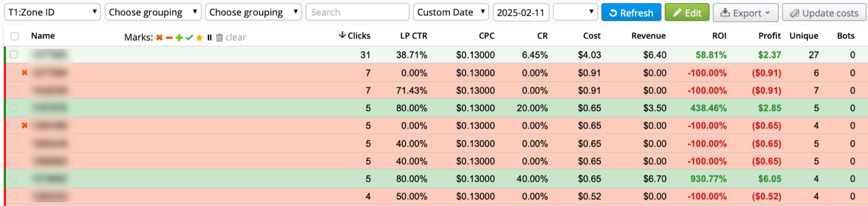Open the Custom Date range dropdown
The height and width of the screenshot is (206, 868).
tap(451, 12)
